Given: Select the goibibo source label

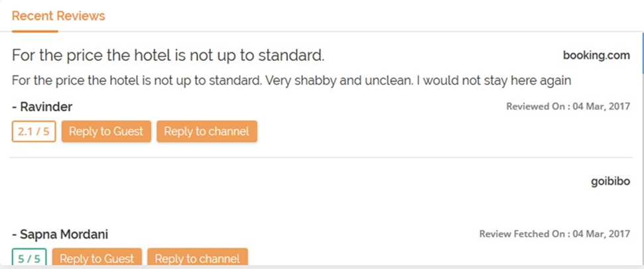Looking at the screenshot, I should coord(610,182).
